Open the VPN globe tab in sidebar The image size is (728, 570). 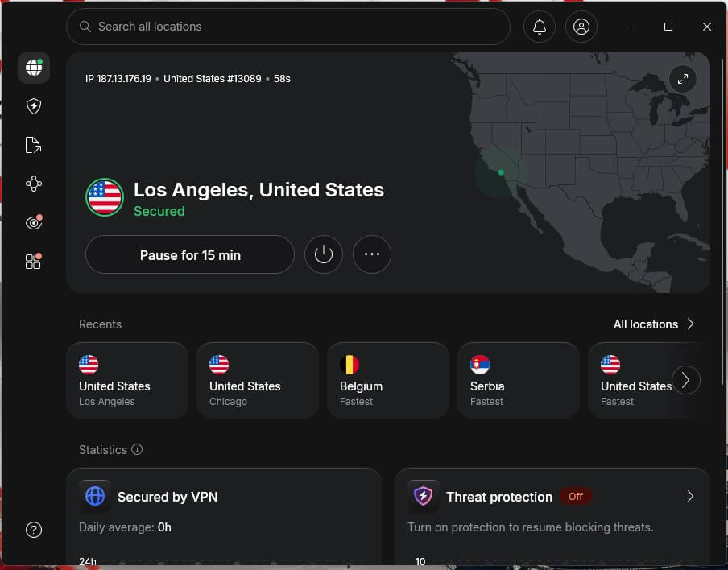tap(34, 68)
